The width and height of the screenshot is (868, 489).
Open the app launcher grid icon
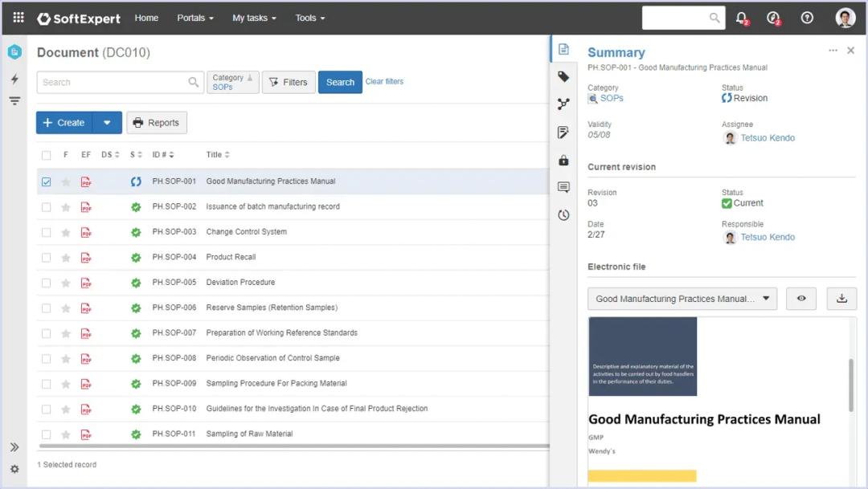pos(18,18)
